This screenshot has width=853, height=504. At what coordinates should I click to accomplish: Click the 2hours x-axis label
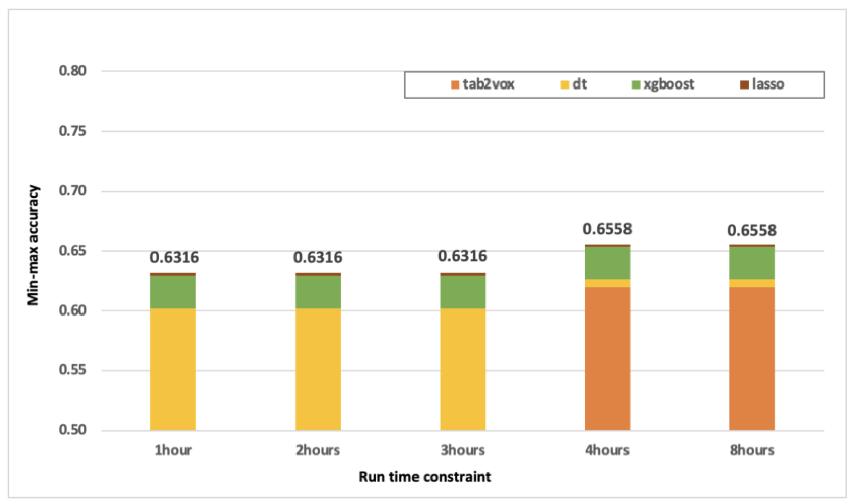click(318, 450)
